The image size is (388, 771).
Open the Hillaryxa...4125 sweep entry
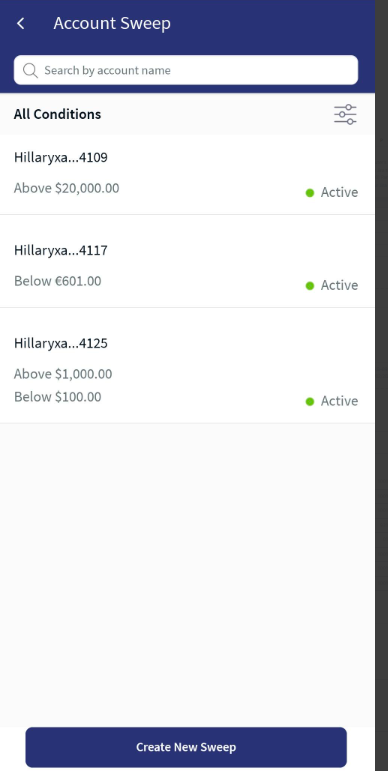(187, 366)
